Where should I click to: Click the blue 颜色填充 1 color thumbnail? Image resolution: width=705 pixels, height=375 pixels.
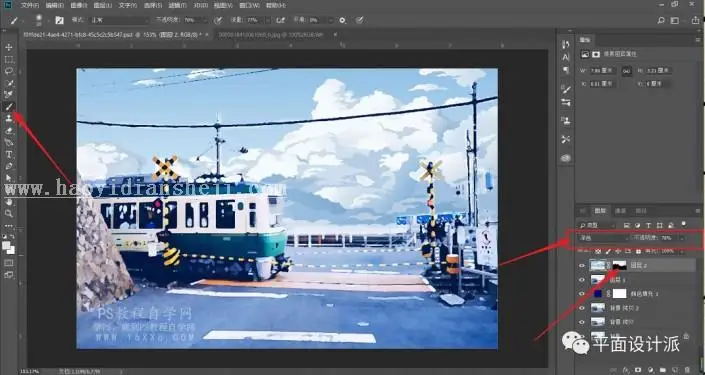598,294
